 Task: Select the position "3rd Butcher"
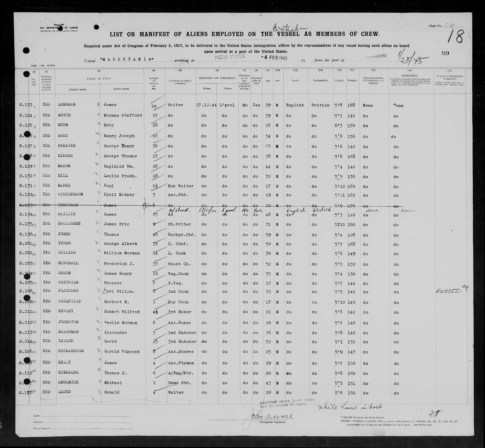pos(182,341)
